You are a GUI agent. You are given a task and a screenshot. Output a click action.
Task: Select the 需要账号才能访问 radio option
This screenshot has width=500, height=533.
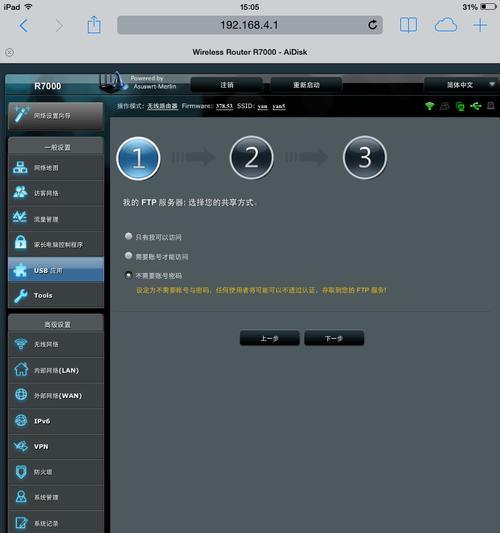coord(128,255)
